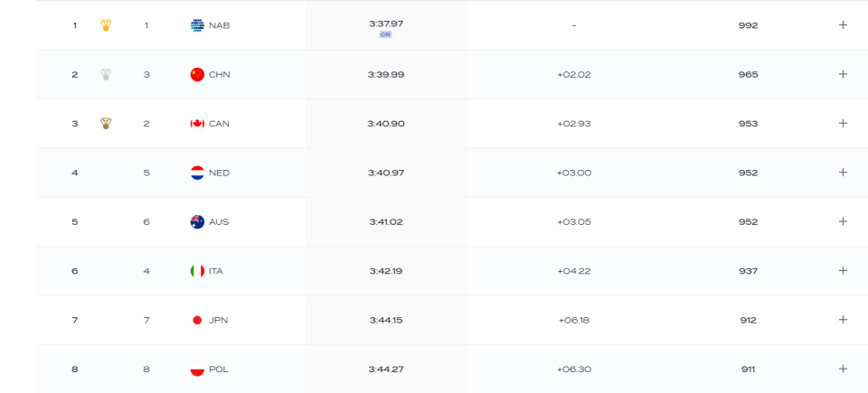Viewport: 868px width, 393px height.
Task: Expand the CAN result row
Action: [x=843, y=124]
